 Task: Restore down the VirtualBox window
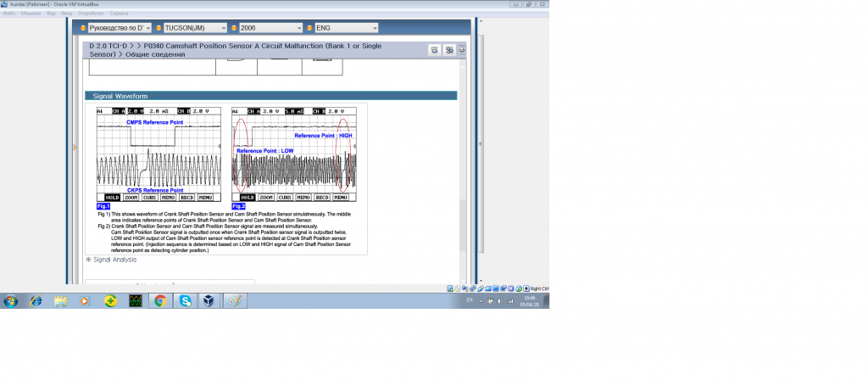tap(529, 4)
